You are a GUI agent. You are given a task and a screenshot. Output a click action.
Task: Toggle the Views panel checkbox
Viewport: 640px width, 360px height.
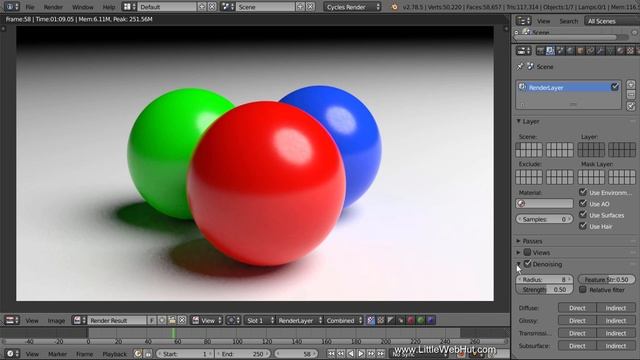pyautogui.click(x=527, y=252)
